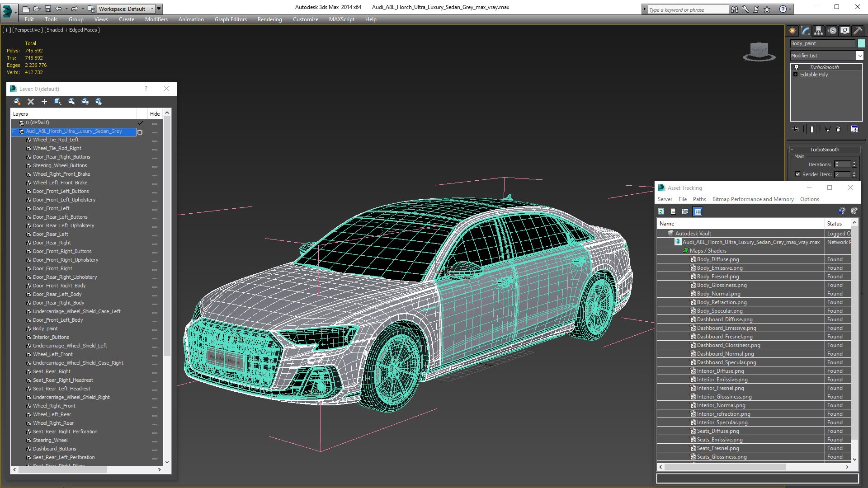The height and width of the screenshot is (488, 868).
Task: Click the Communication Center satellite icon
Action: 756,9
